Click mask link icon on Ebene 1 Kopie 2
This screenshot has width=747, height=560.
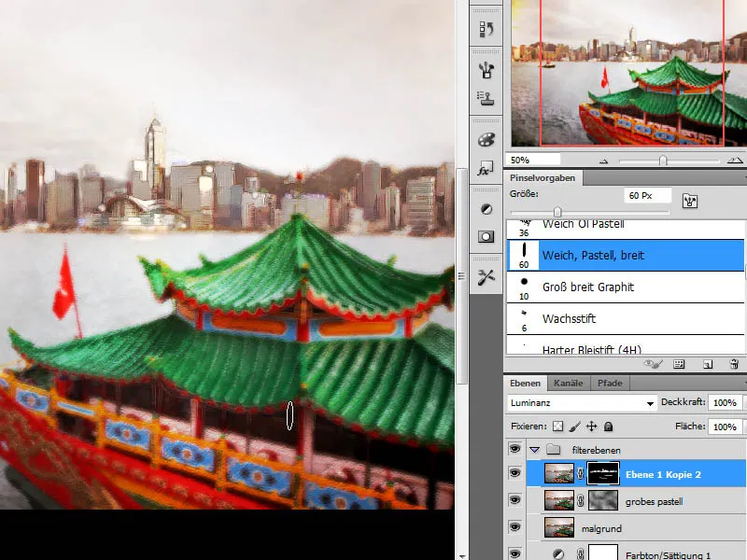point(580,474)
